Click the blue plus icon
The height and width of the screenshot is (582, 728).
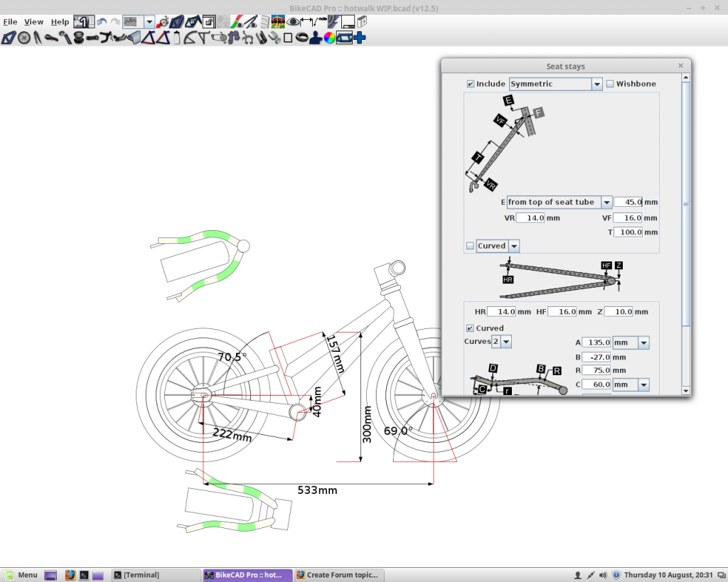tap(360, 38)
